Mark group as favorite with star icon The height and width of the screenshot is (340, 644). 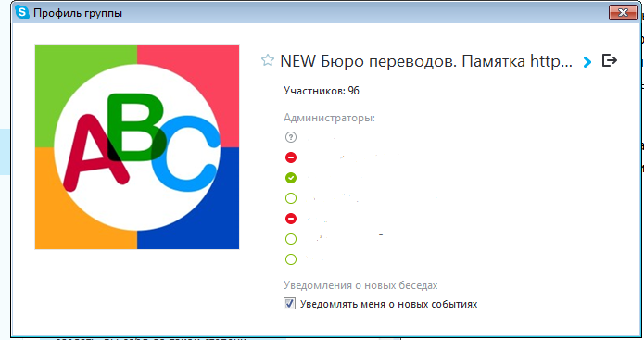[x=268, y=60]
